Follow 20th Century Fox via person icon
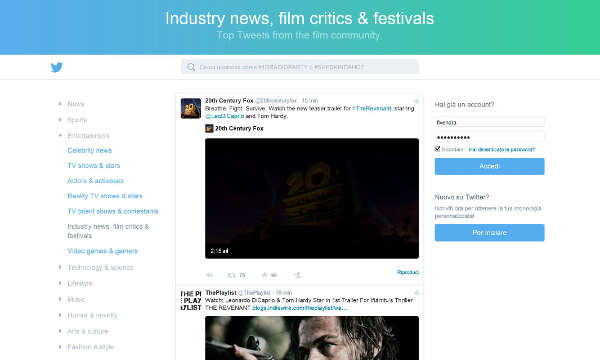This screenshot has width=600, height=360. click(x=297, y=275)
